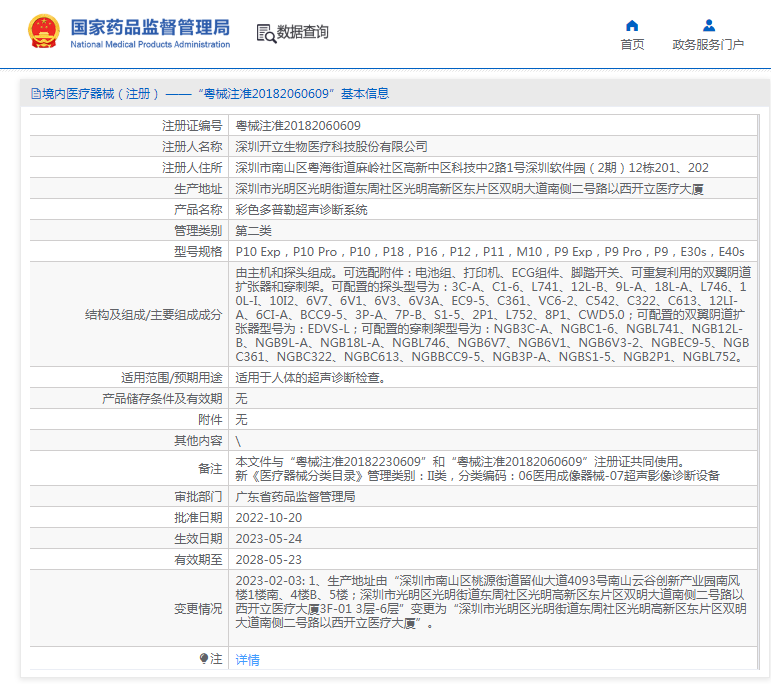Click the 首页 house icon
The height and width of the screenshot is (684, 771).
632,25
